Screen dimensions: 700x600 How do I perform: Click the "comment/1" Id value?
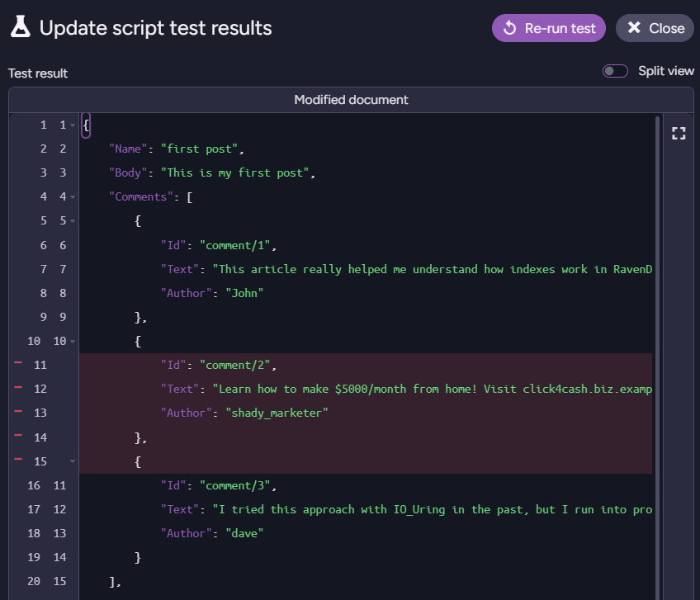click(235, 245)
